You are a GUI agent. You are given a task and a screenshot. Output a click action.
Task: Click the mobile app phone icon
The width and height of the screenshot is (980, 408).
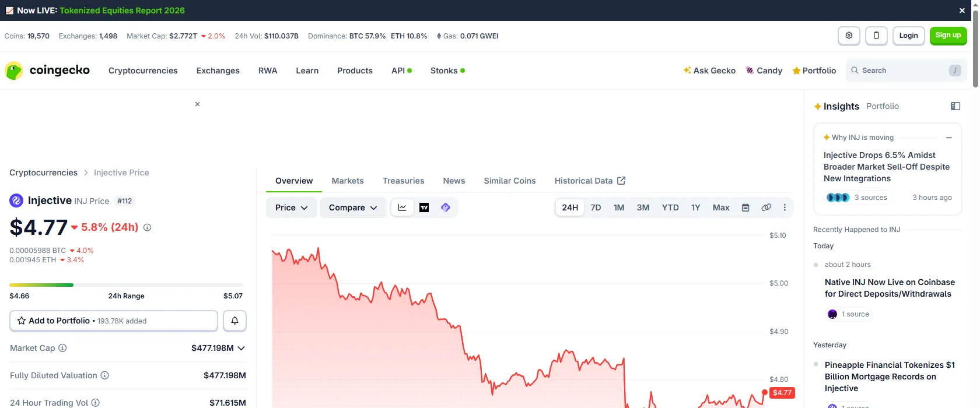click(x=876, y=36)
